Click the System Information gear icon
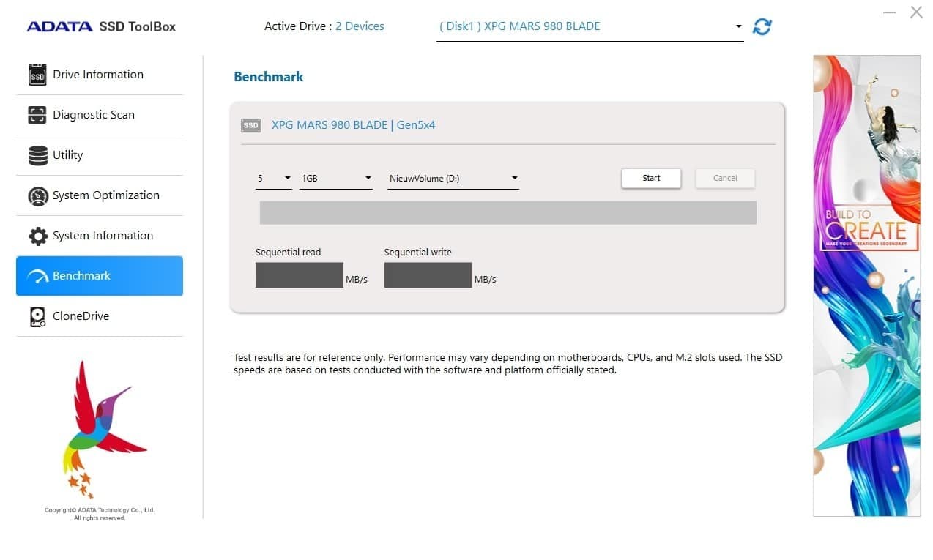This screenshot has height=560, width=933. pyautogui.click(x=37, y=236)
